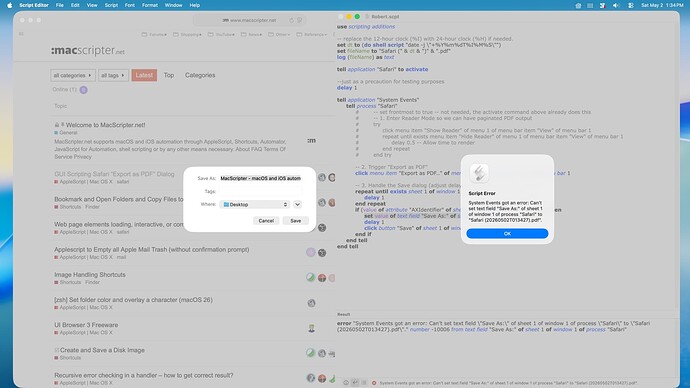Viewport: 690px width, 388px height.
Task: Click the 'use scripting additions' line in script
Action: tap(366, 26)
